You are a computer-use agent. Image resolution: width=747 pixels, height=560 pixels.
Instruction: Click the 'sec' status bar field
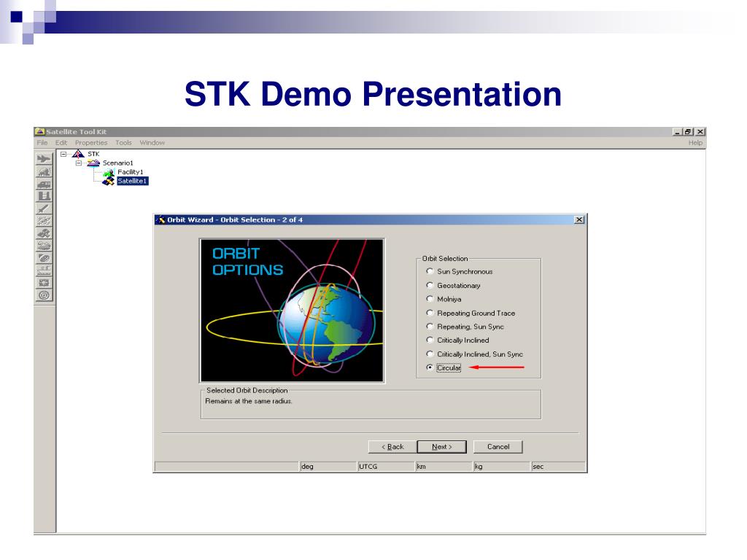tap(558, 466)
